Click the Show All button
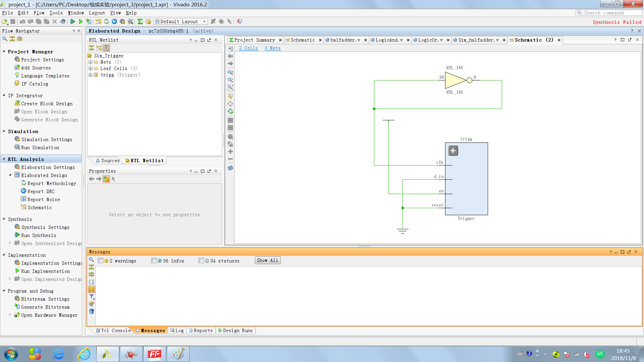The height and width of the screenshot is (362, 644). pos(267,260)
